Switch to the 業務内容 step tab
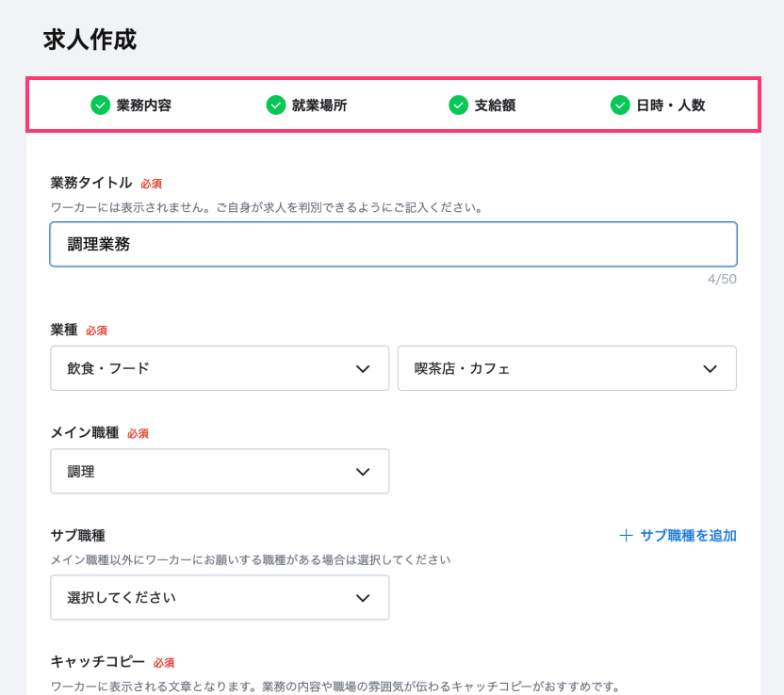The width and height of the screenshot is (784, 695). (143, 105)
